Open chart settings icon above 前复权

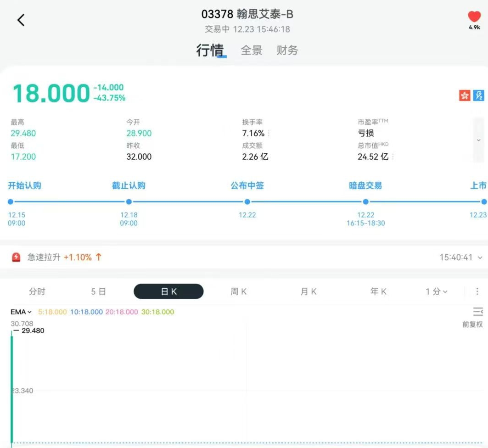pyautogui.click(x=478, y=312)
